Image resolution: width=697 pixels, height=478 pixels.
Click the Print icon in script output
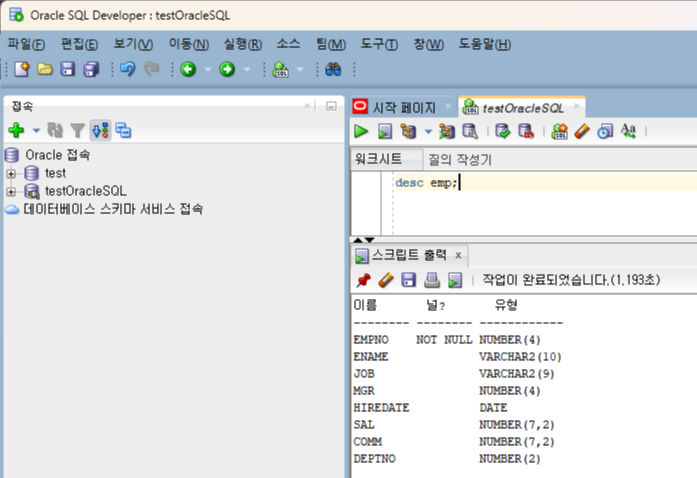(432, 280)
